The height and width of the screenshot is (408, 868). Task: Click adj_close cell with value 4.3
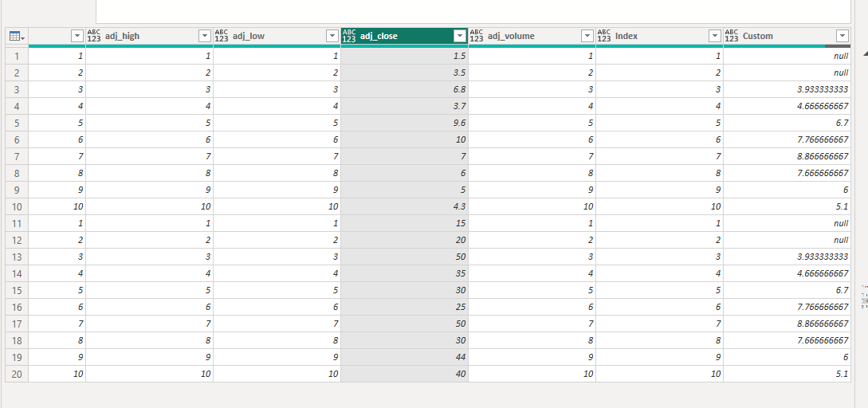(x=405, y=206)
